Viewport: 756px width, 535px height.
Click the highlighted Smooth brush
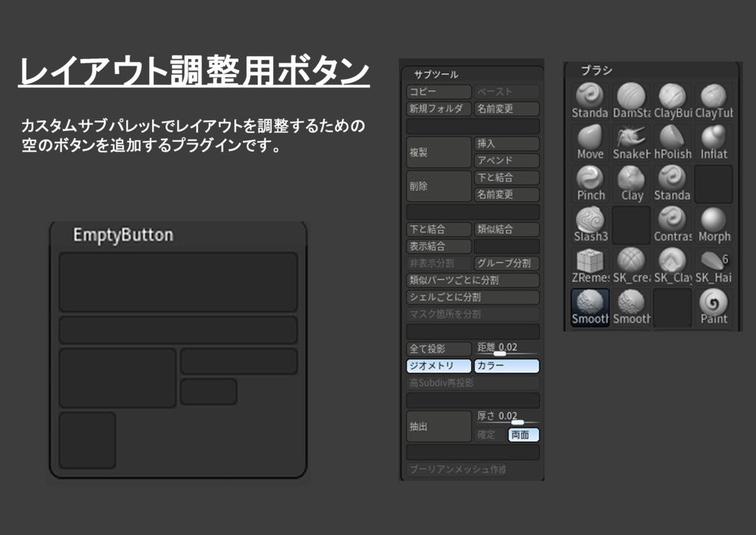coord(590,307)
